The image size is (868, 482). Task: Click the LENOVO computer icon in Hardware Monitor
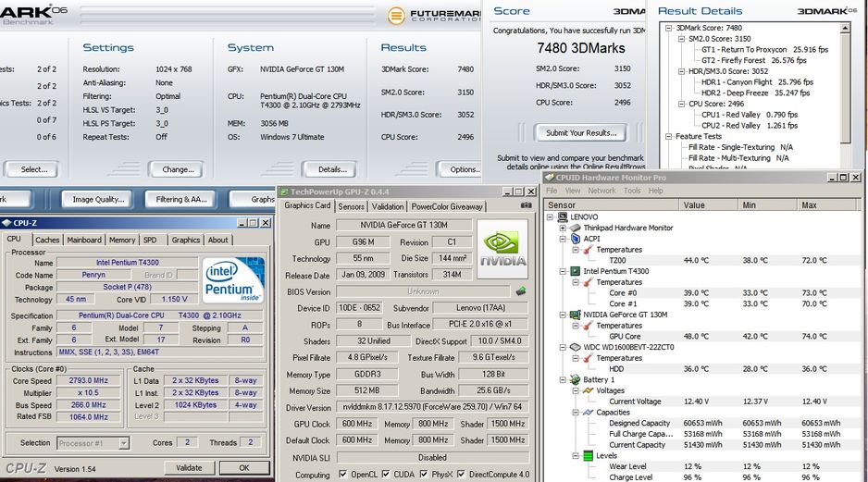(x=563, y=216)
